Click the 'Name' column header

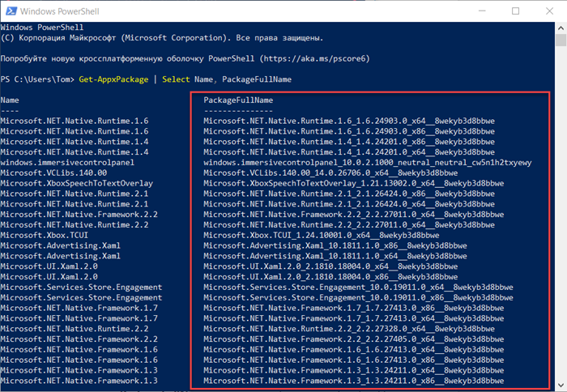point(10,100)
